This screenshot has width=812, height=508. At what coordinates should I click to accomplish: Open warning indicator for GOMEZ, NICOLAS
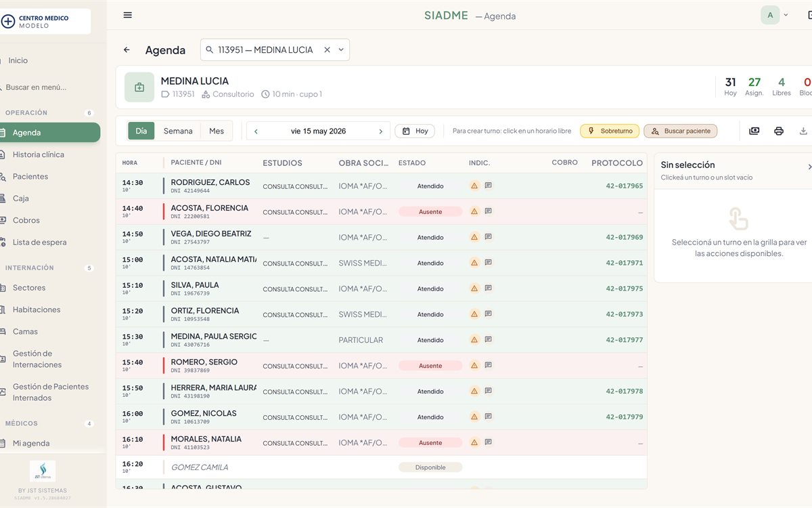tap(474, 417)
